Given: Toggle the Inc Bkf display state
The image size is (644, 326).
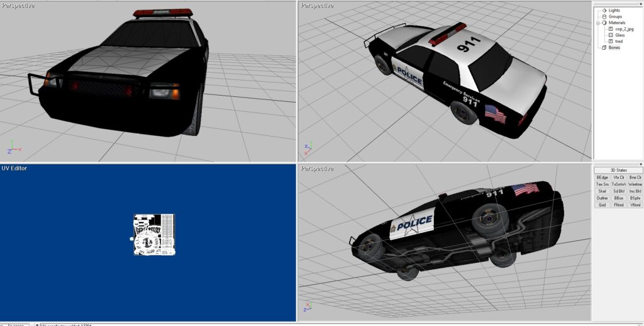Looking at the screenshot, I should coord(635,191).
